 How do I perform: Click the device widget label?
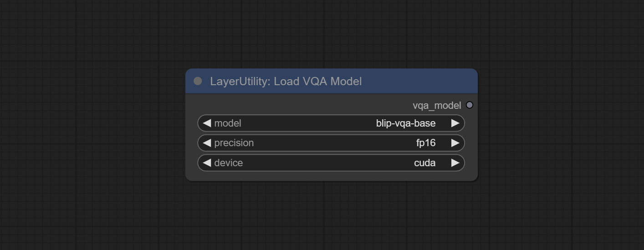point(228,163)
